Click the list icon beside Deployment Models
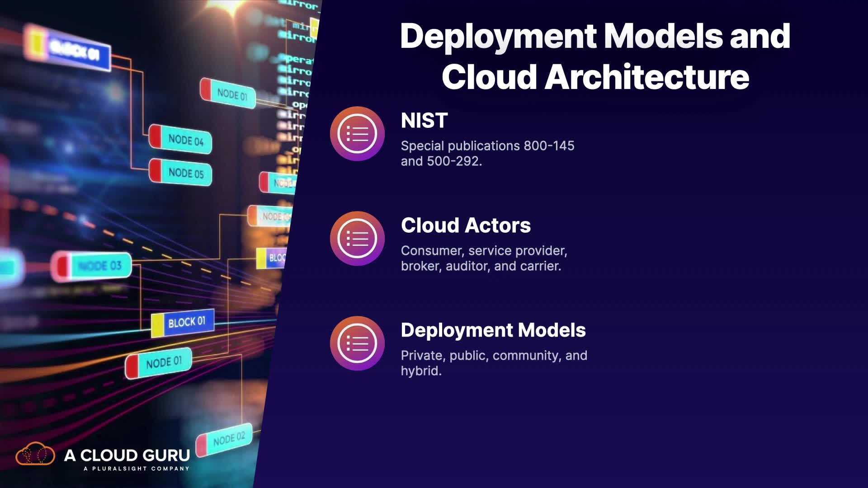868x488 pixels. pos(357,343)
